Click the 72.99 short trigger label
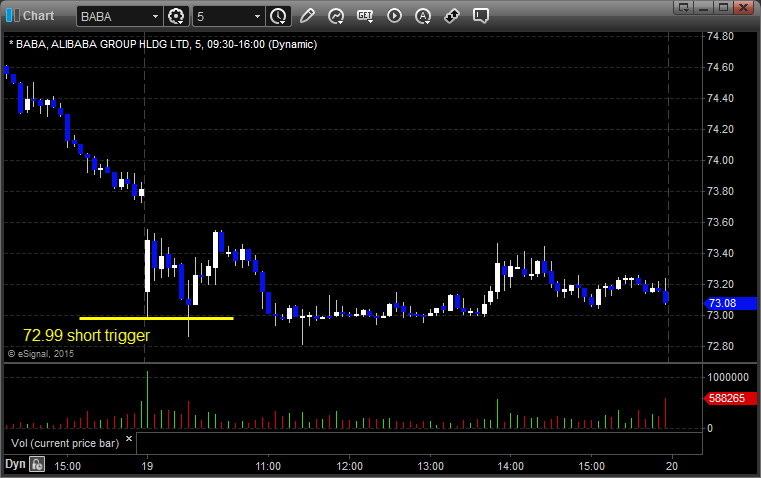Image resolution: width=761 pixels, height=478 pixels. click(x=86, y=336)
